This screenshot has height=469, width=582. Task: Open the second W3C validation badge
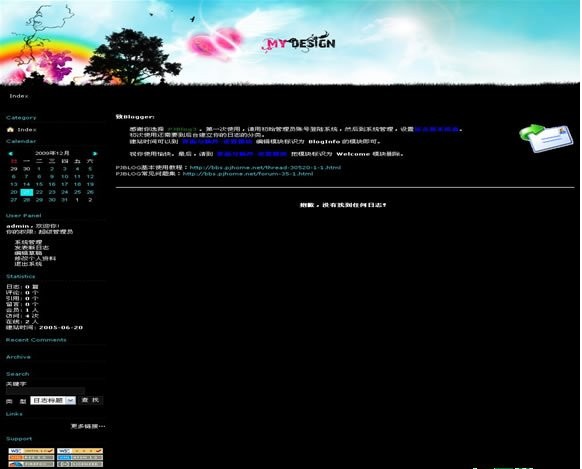(x=80, y=451)
